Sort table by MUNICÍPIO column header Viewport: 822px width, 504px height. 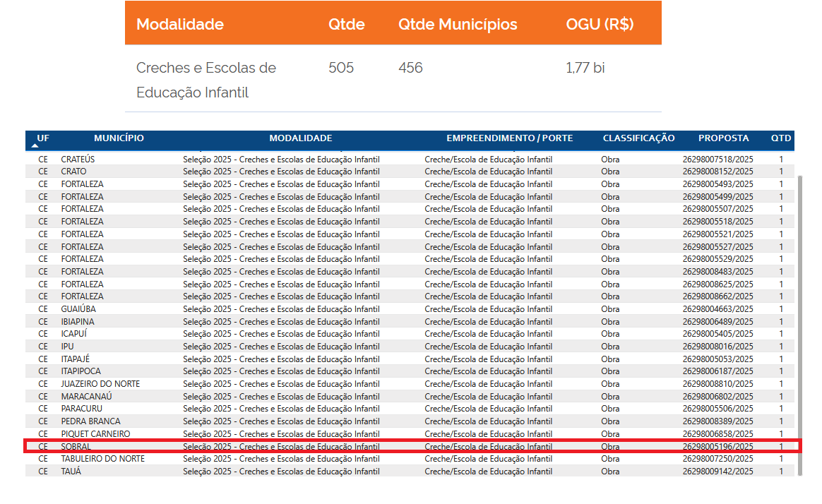119,138
